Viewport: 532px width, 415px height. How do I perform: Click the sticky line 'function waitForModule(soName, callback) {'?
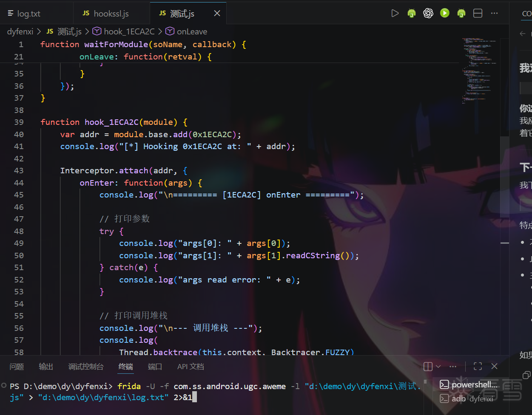(143, 44)
